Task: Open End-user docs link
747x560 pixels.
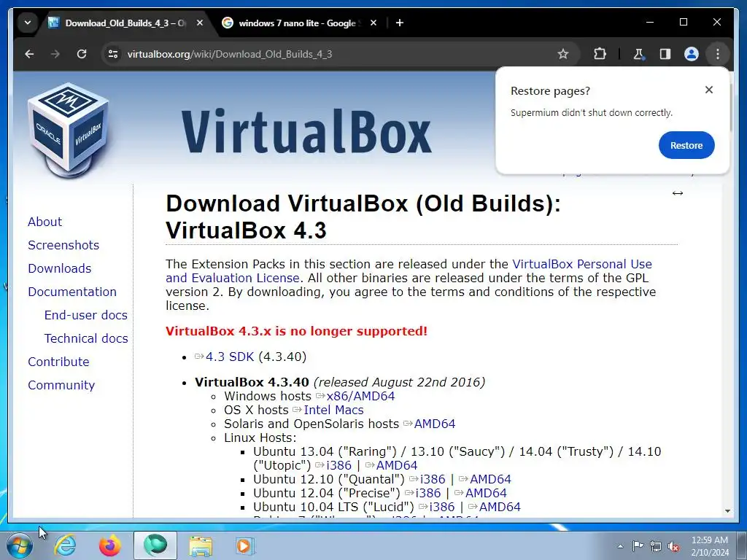Action: point(86,315)
